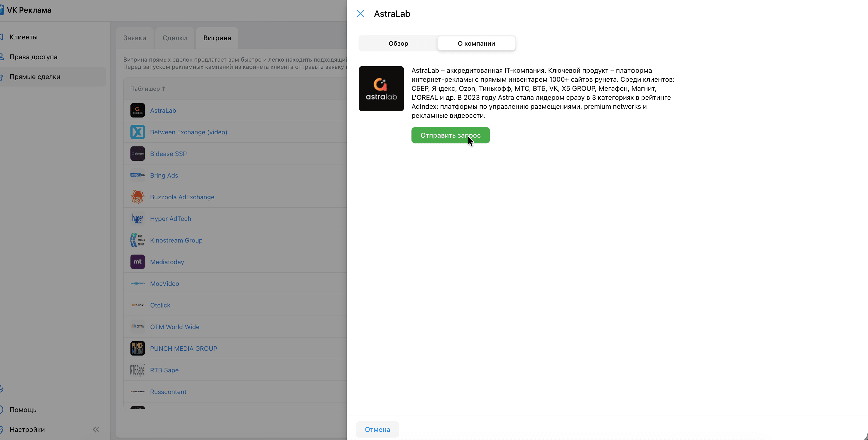Open Прямые сделки in the sidebar
This screenshot has height=440, width=868.
35,77
